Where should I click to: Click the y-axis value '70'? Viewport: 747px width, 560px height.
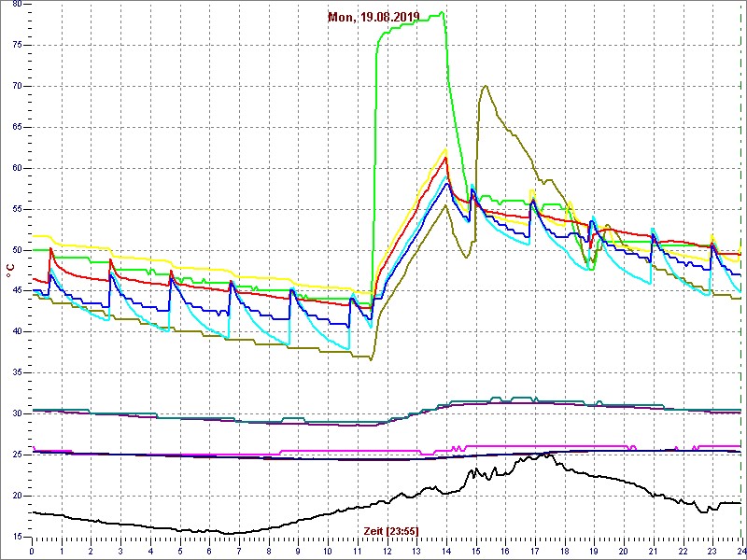point(16,86)
